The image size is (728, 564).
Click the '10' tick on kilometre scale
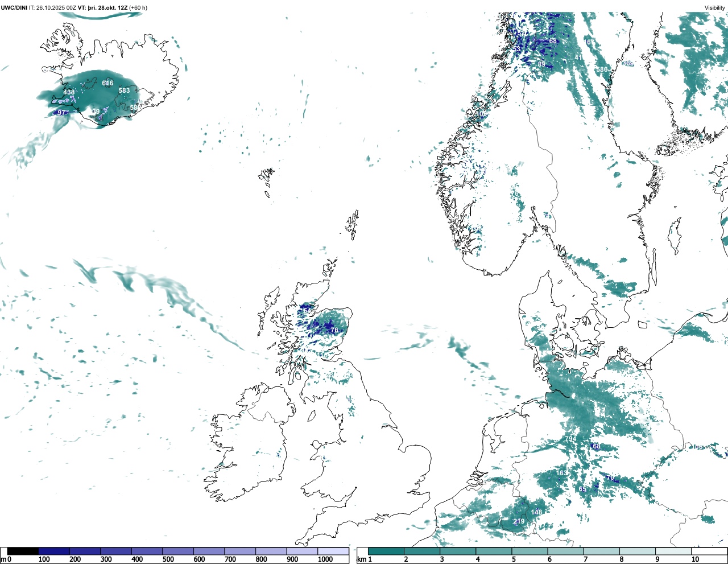(695, 559)
